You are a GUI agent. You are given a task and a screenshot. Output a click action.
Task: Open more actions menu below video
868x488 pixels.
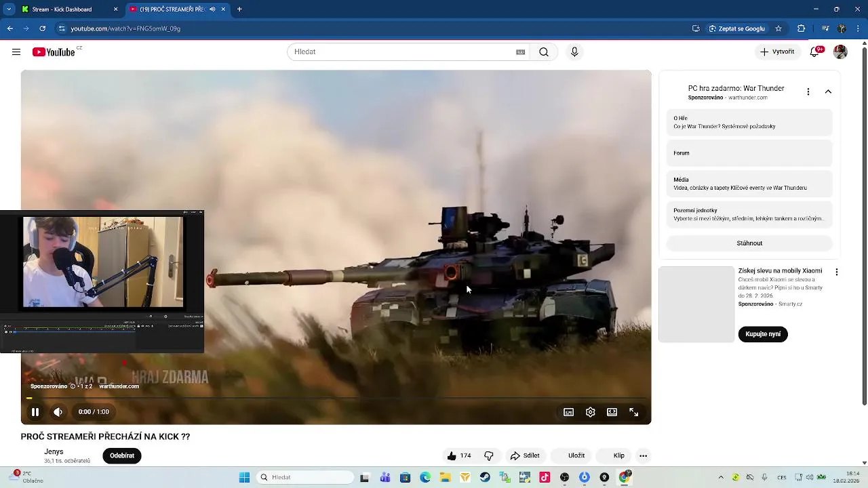click(644, 455)
